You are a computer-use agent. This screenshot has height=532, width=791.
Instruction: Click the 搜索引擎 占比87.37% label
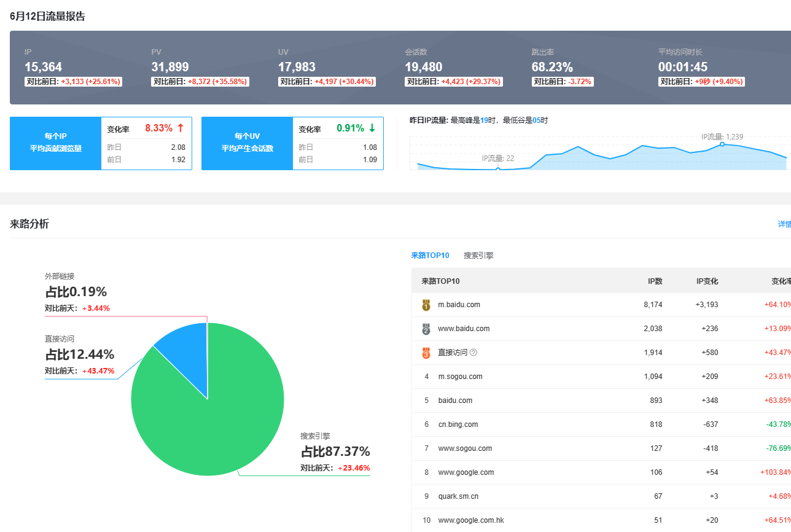pos(335,452)
